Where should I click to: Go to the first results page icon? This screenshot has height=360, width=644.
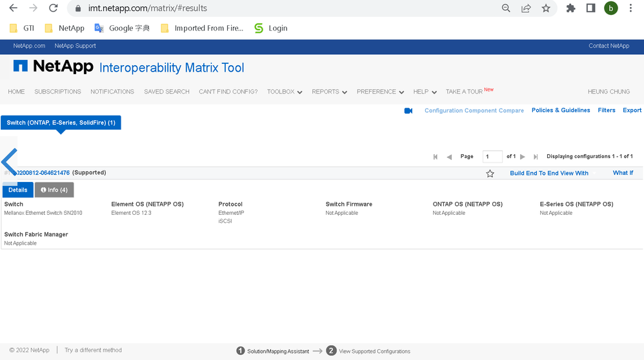tap(436, 157)
